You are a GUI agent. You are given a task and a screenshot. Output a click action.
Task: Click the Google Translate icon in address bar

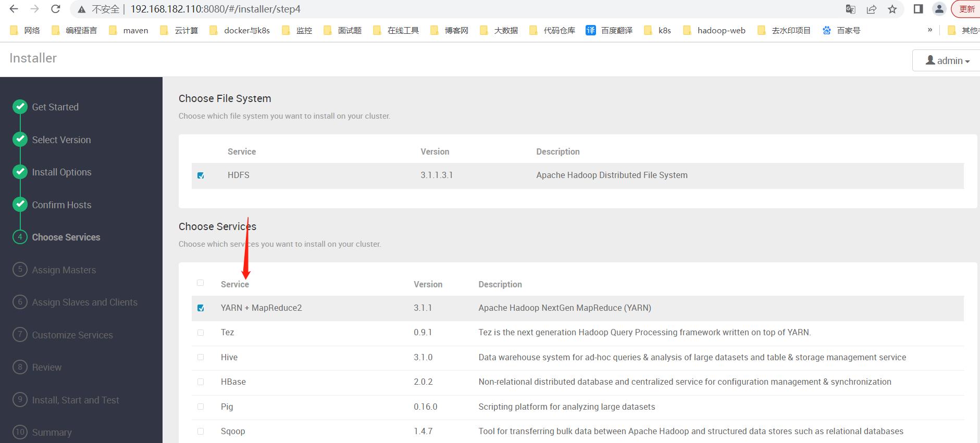click(x=850, y=9)
